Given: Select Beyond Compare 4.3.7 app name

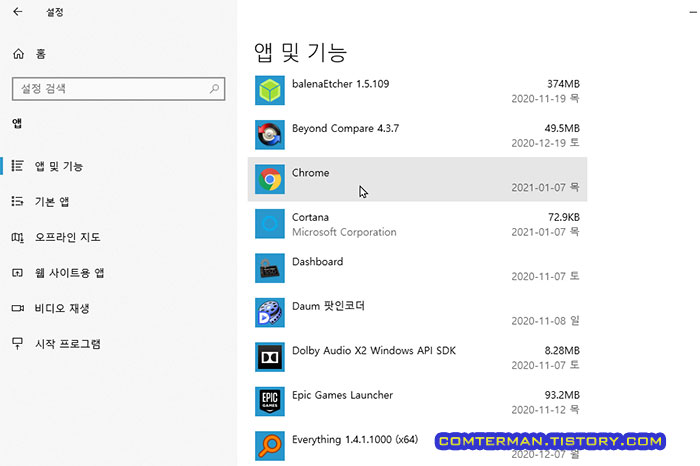Looking at the screenshot, I should tap(345, 129).
